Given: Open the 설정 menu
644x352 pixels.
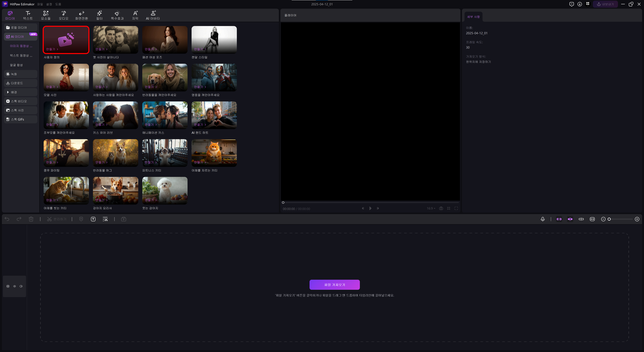Looking at the screenshot, I should click(49, 4).
